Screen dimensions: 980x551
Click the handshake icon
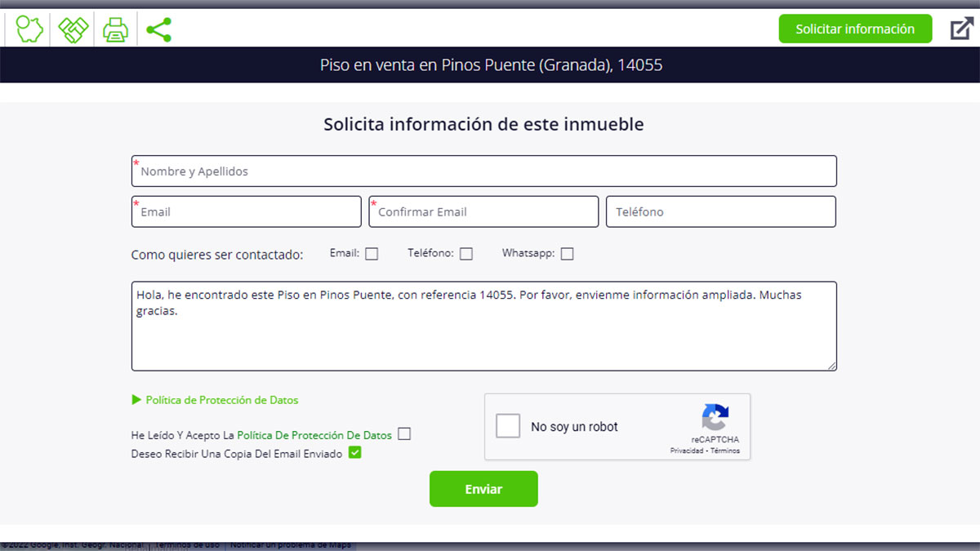pos(73,30)
